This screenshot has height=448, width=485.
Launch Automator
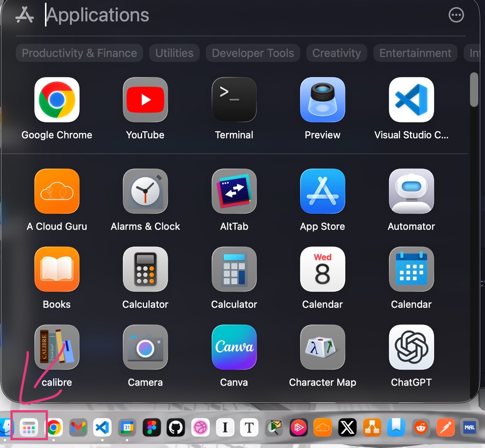(x=411, y=192)
